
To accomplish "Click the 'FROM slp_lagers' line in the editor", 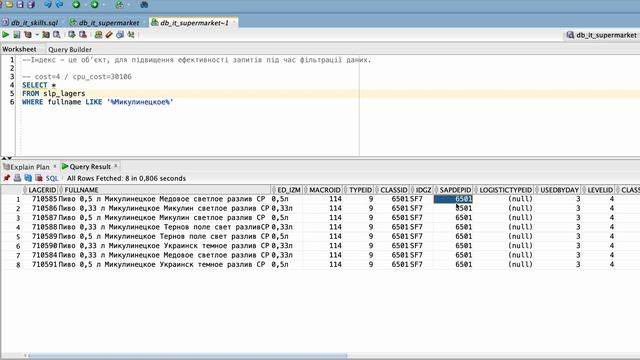I will [53, 93].
